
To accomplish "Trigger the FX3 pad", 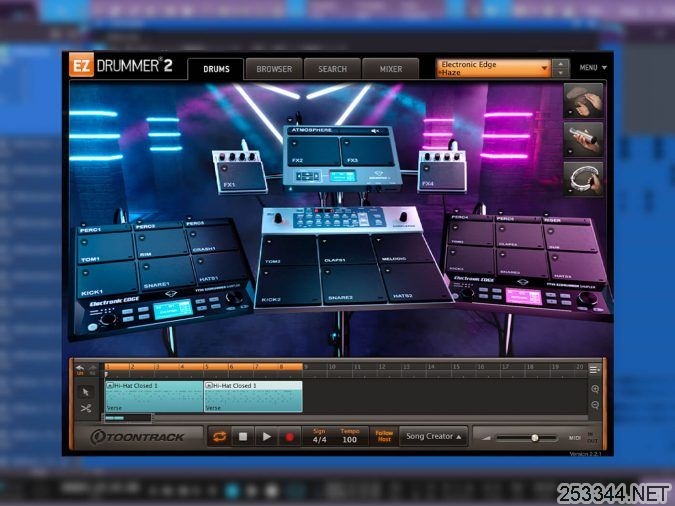I will [x=368, y=152].
